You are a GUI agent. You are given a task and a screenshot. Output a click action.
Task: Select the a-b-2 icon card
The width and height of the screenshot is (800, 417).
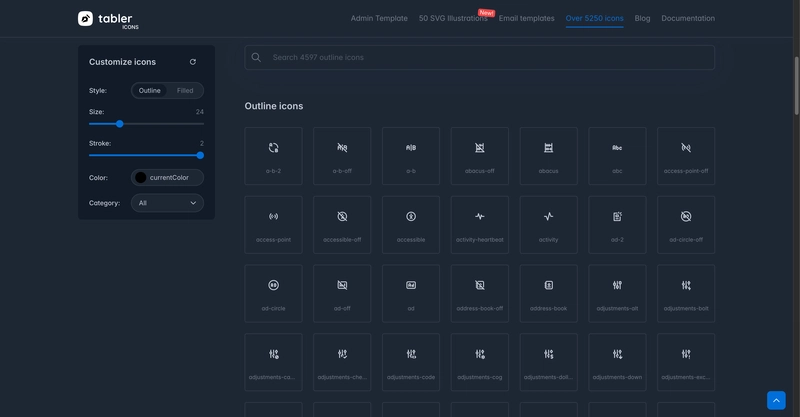point(273,156)
